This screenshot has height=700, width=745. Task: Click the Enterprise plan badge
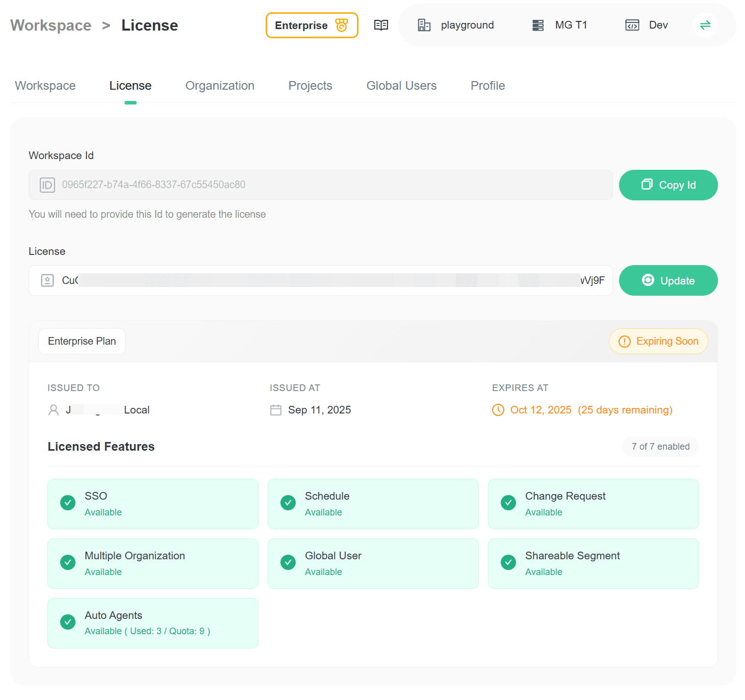(312, 25)
